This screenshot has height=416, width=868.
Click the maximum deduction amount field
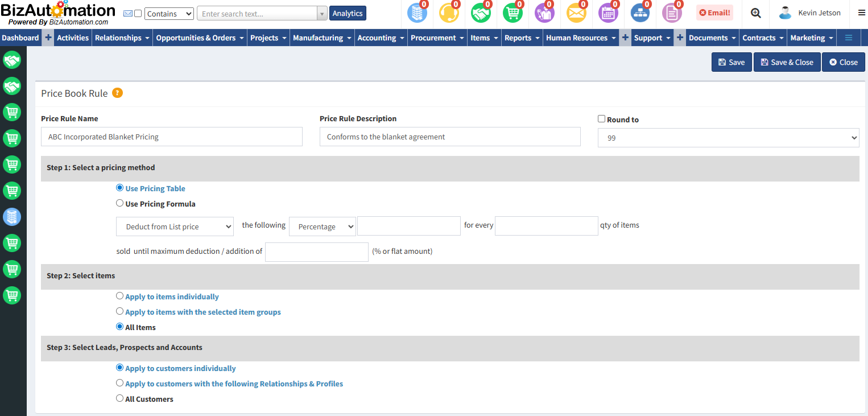coord(317,252)
